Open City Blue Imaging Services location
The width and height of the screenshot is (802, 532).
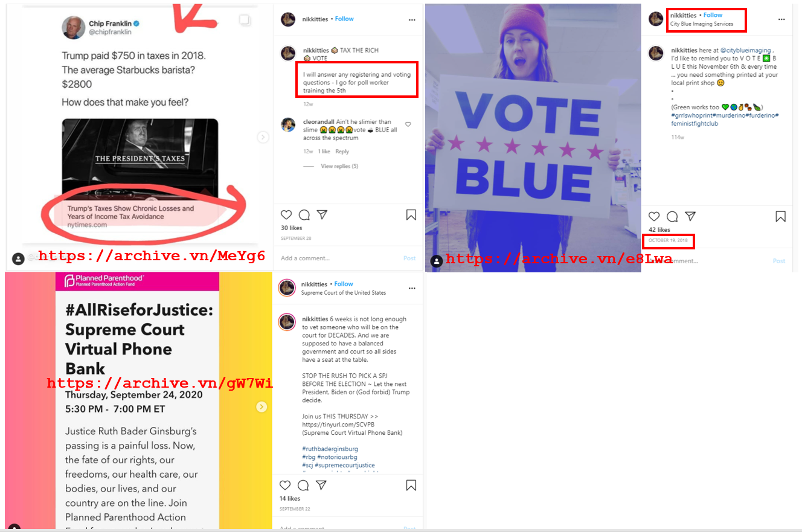pos(702,24)
